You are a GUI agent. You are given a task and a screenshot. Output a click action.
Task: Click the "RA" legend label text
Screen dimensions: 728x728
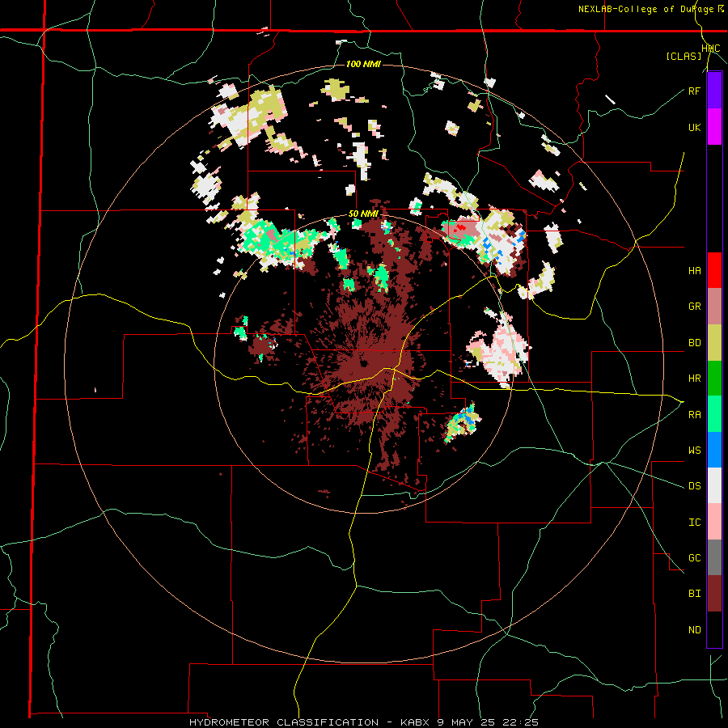click(694, 415)
